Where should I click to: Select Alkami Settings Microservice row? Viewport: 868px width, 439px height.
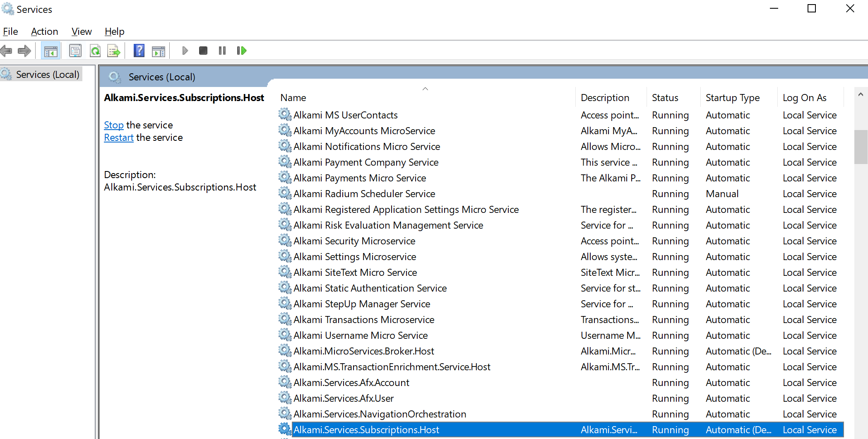(561, 257)
